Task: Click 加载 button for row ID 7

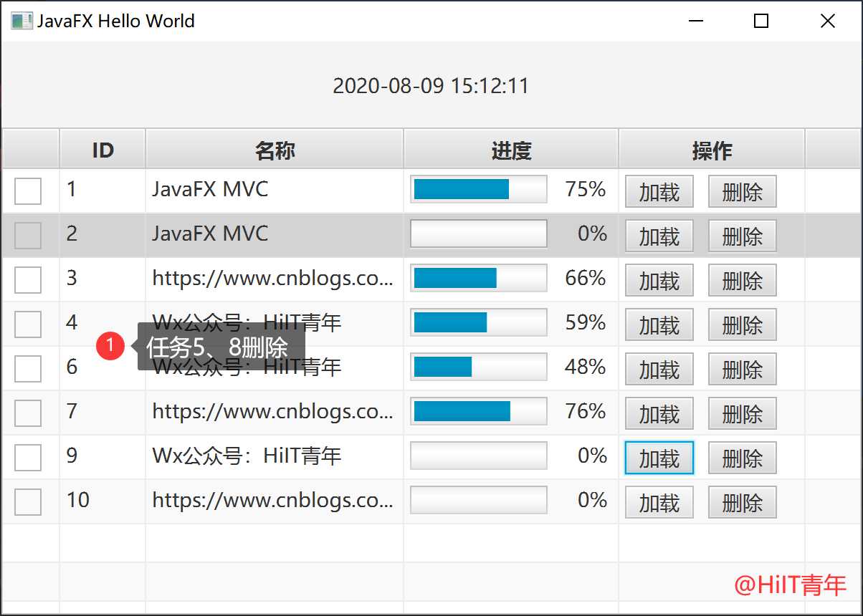Action: (x=659, y=413)
